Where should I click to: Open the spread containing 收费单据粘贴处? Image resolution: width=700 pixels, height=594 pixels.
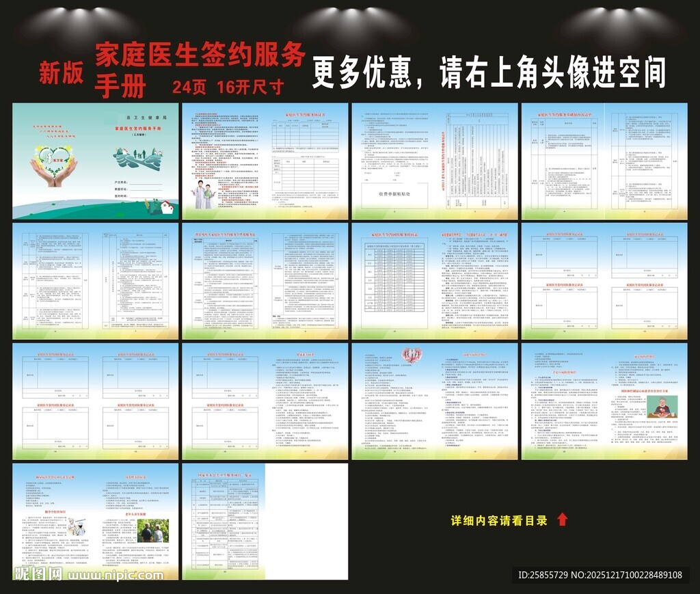435,161
